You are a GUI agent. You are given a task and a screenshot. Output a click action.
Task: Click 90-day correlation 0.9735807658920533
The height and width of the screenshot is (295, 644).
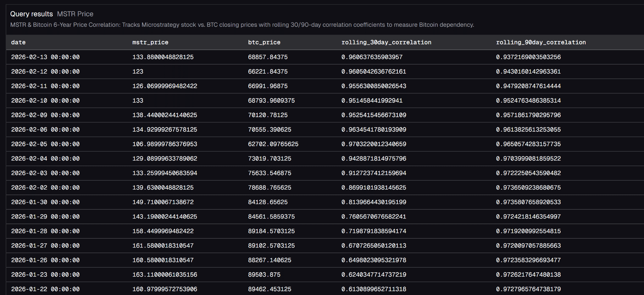(x=529, y=202)
